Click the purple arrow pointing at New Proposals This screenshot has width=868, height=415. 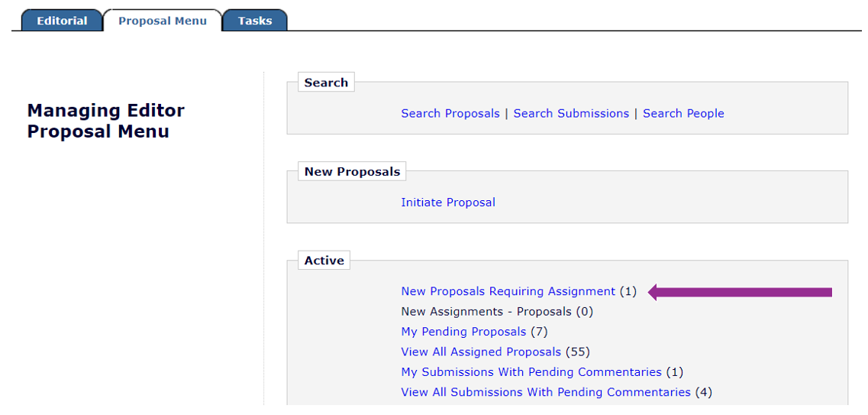(739, 292)
